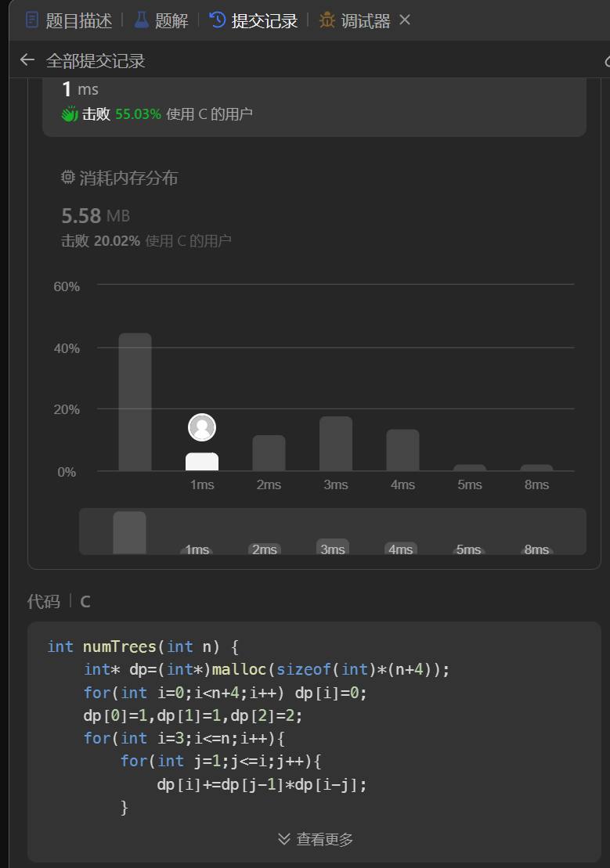The image size is (610, 868).
Task: Click the 提交记录 history clock icon
Action: click(x=218, y=20)
